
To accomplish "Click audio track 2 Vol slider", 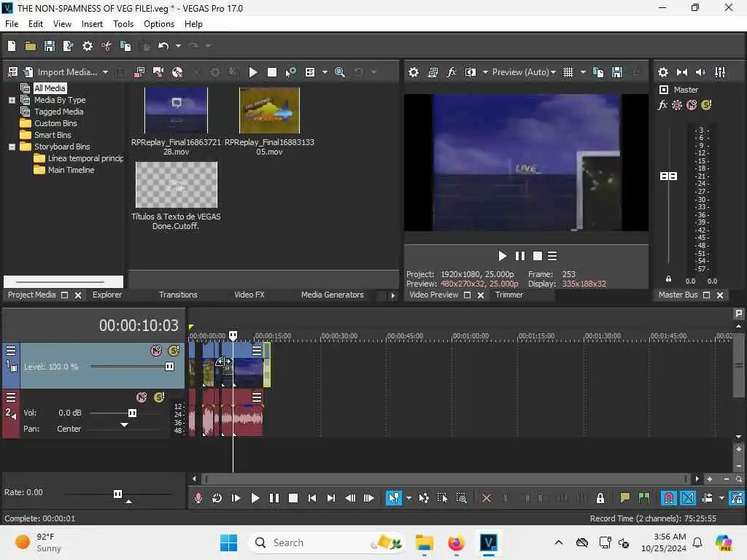I will [x=133, y=413].
